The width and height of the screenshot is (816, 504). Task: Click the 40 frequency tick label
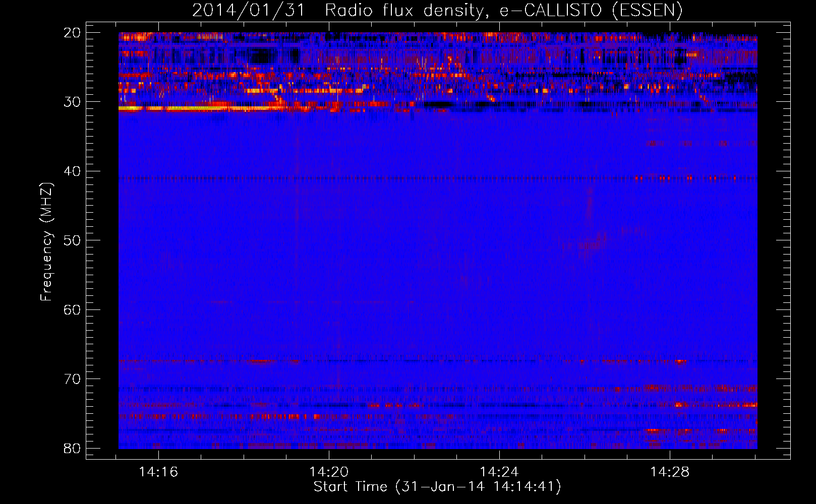coord(72,171)
